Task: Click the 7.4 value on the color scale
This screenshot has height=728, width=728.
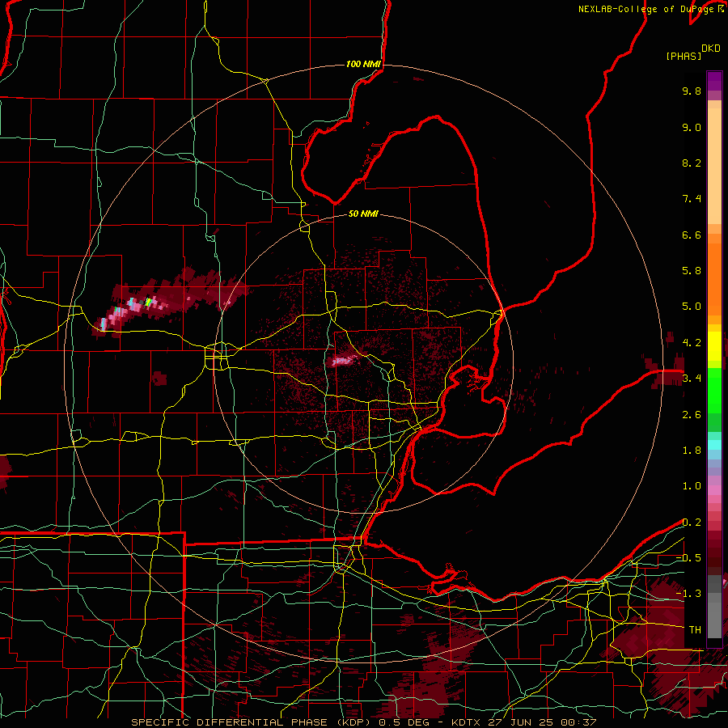Action: click(x=692, y=199)
